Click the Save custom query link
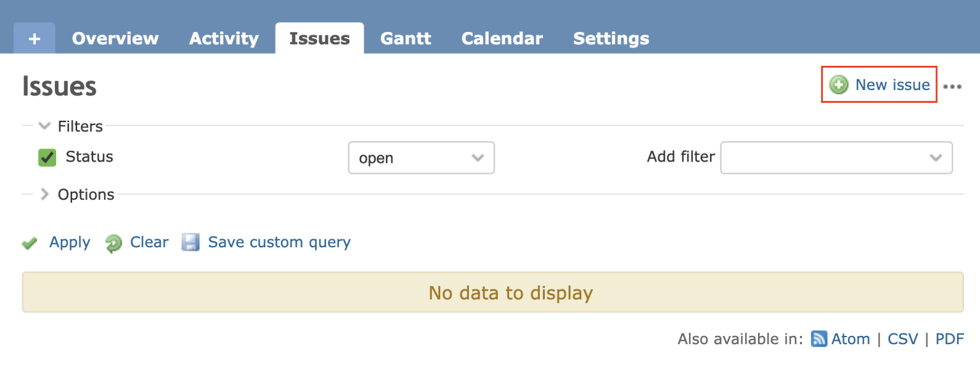Viewport: 980px width, 373px height. (x=278, y=242)
